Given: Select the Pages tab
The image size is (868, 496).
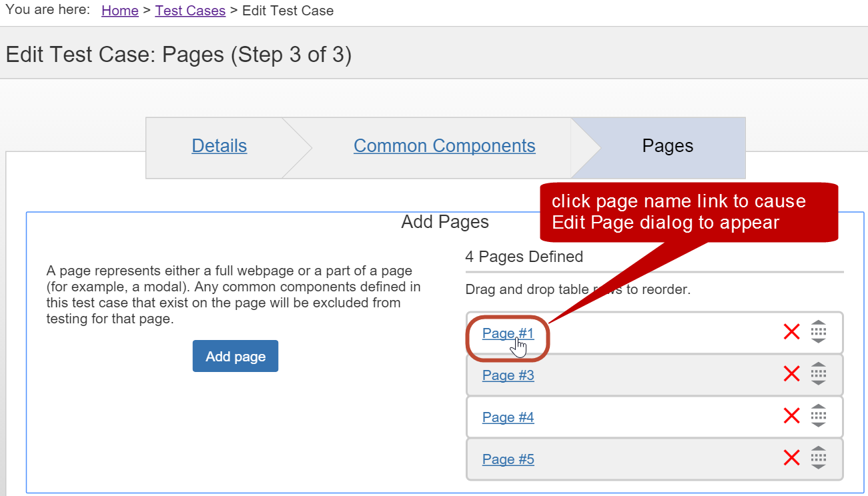Looking at the screenshot, I should (667, 145).
